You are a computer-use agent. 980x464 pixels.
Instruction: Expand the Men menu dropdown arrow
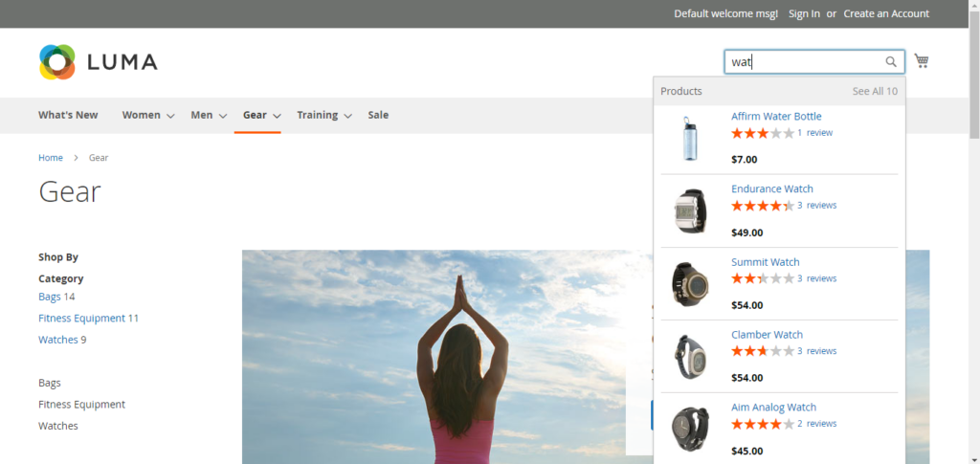pyautogui.click(x=222, y=116)
